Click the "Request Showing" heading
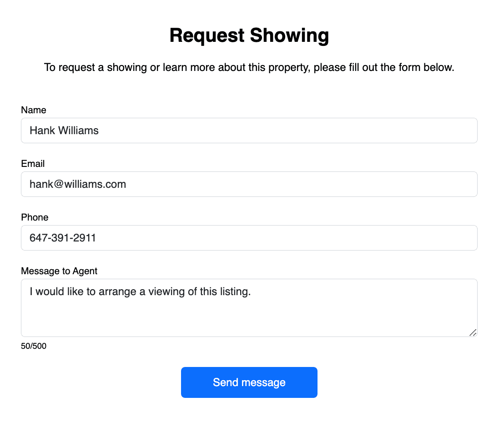Screen dimensions: 504x432 (249, 35)
